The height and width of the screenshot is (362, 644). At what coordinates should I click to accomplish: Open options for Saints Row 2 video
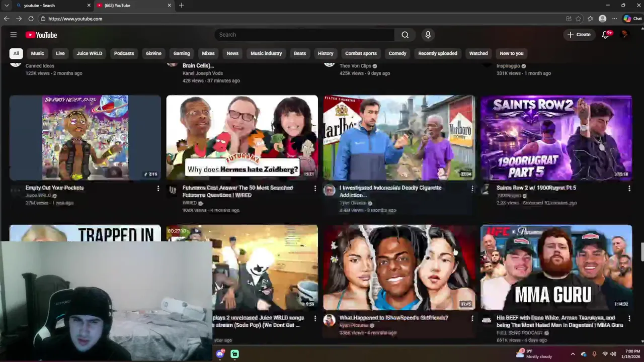[629, 189]
